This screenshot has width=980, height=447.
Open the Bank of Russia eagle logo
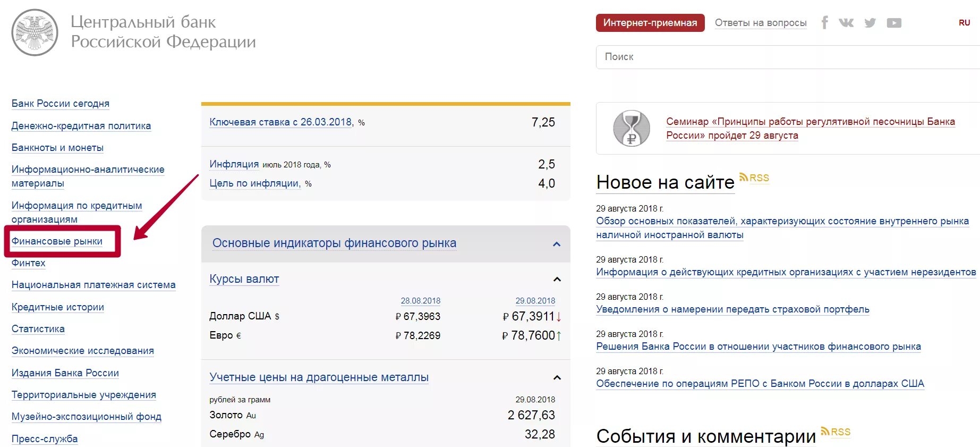[x=35, y=32]
